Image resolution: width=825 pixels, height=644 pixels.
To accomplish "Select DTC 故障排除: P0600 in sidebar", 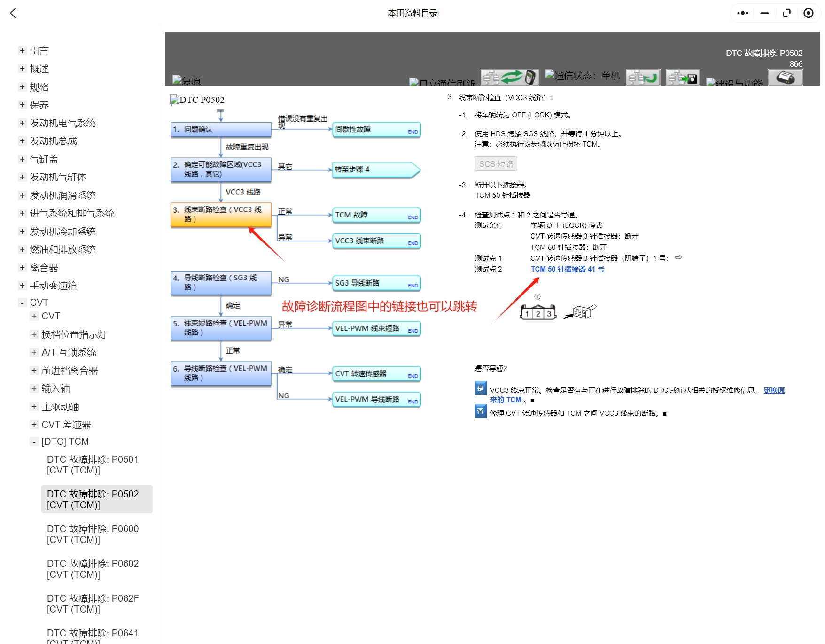I will point(93,534).
